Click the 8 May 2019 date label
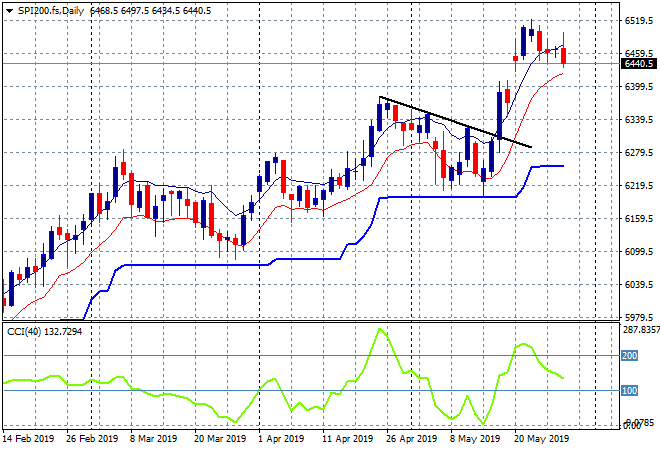Screen dimensions: 660x450 [x=475, y=439]
